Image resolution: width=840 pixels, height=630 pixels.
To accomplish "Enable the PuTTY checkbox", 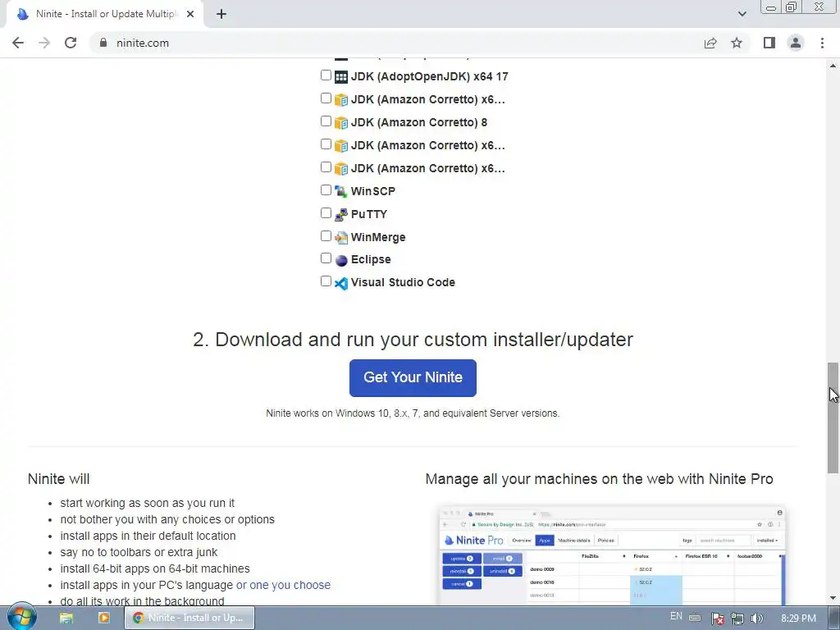I will pos(326,212).
